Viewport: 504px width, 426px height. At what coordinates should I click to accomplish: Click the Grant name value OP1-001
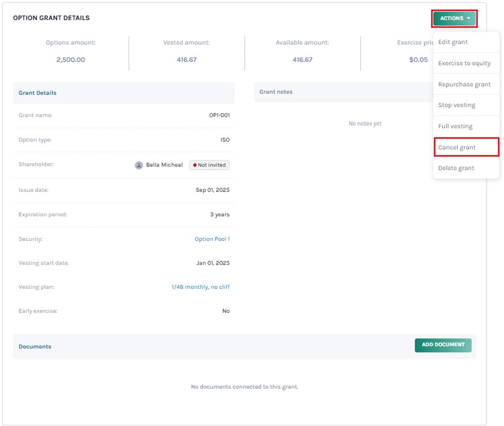pos(219,115)
